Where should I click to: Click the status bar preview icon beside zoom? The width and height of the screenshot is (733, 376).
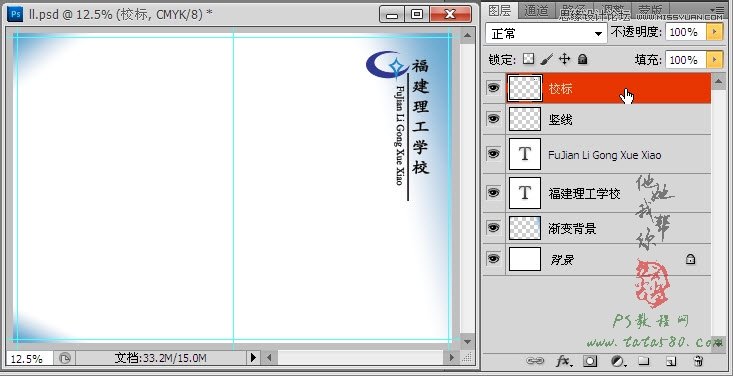[65, 358]
